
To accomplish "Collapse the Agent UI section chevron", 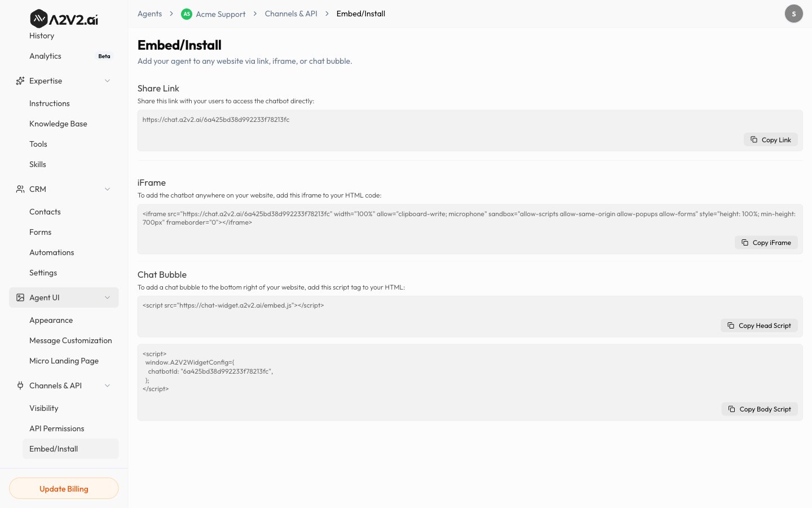I will pos(107,297).
